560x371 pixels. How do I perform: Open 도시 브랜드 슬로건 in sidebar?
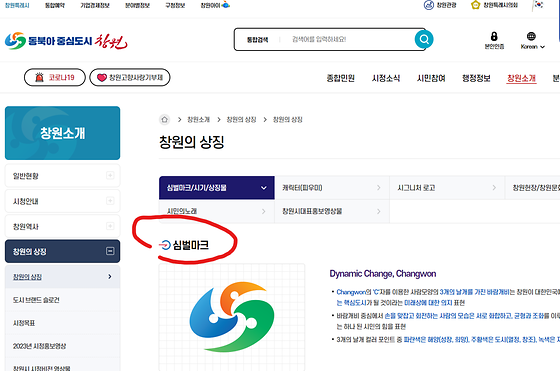(x=36, y=300)
